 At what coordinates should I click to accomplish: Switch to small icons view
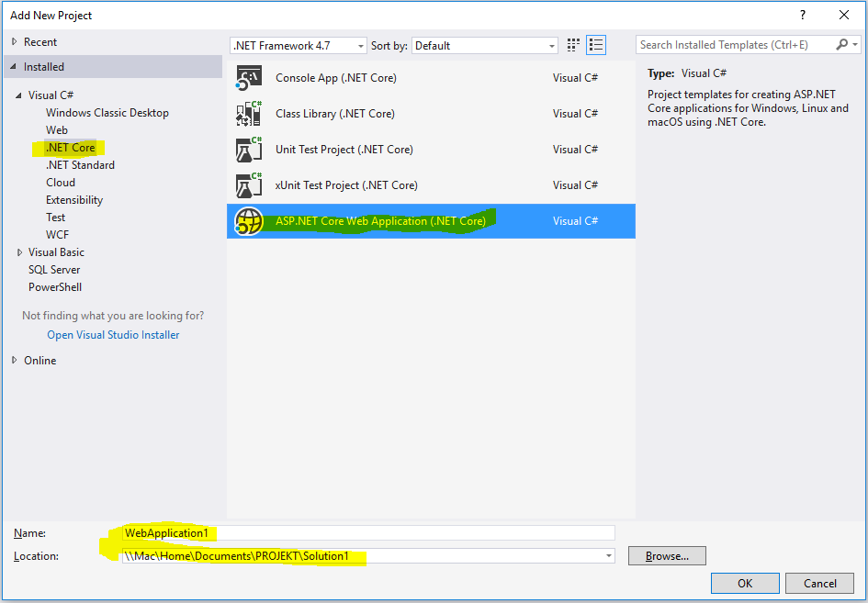(573, 45)
